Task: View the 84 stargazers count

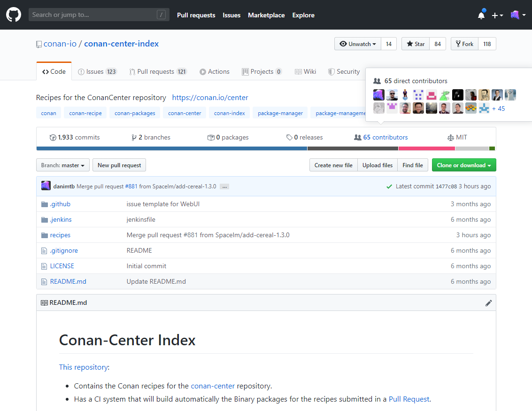Action: 438,44
